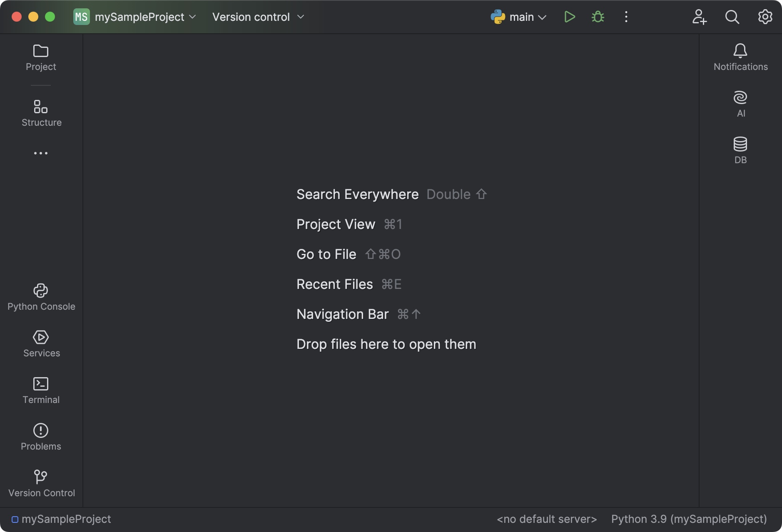Open IDE settings with gear icon
Viewport: 782px width, 532px height.
(765, 17)
